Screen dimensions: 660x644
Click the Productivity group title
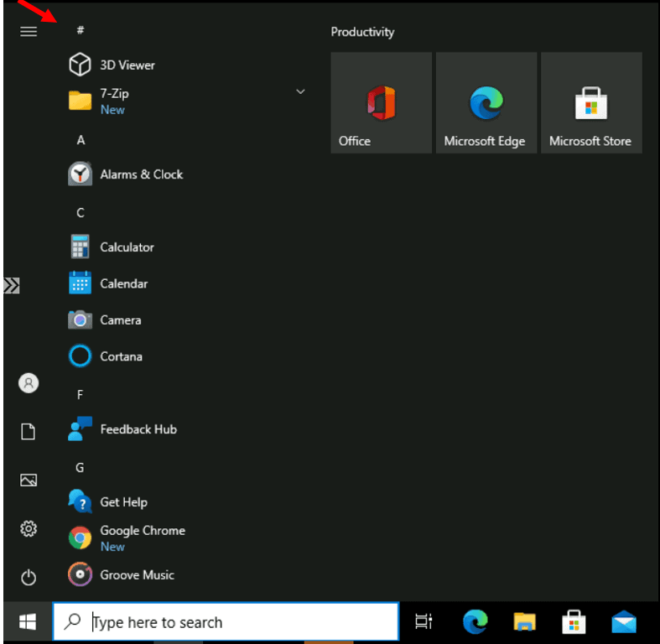coord(362,32)
